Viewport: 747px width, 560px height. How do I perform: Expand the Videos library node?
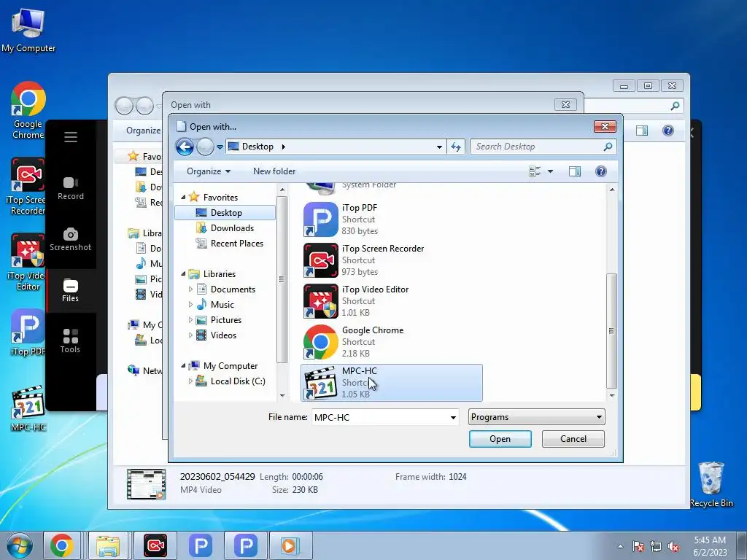[x=190, y=335]
